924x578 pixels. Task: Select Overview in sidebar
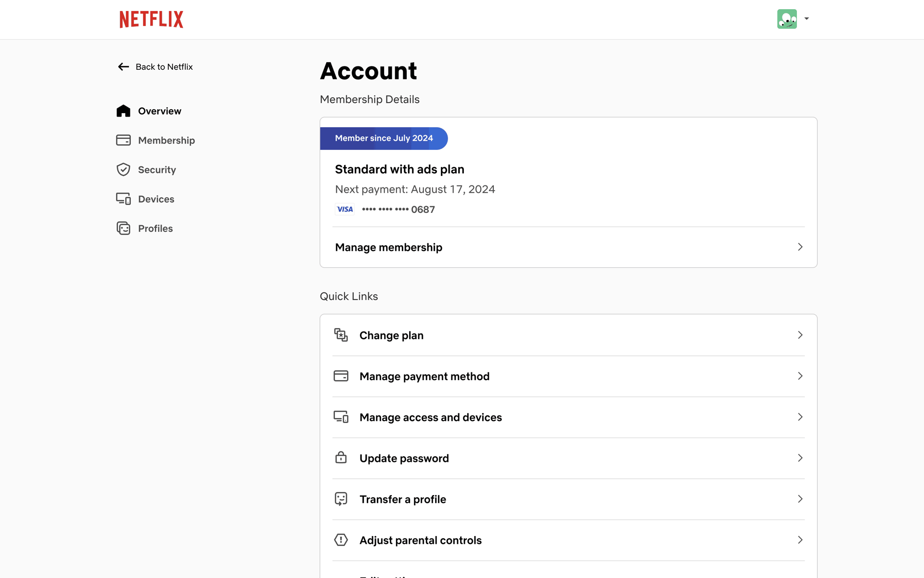coord(159,111)
